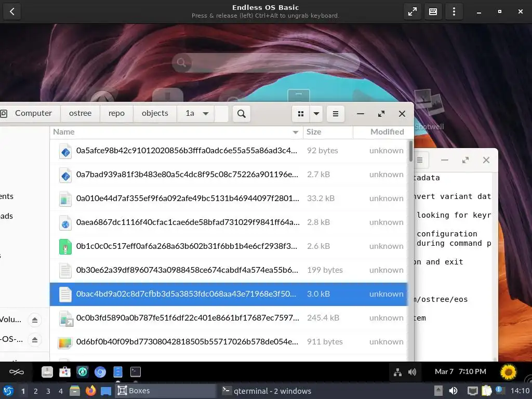Screen dimensions: 532x399
Task: Eject the -OS-... volume in the sidebar
Action: coord(35,340)
